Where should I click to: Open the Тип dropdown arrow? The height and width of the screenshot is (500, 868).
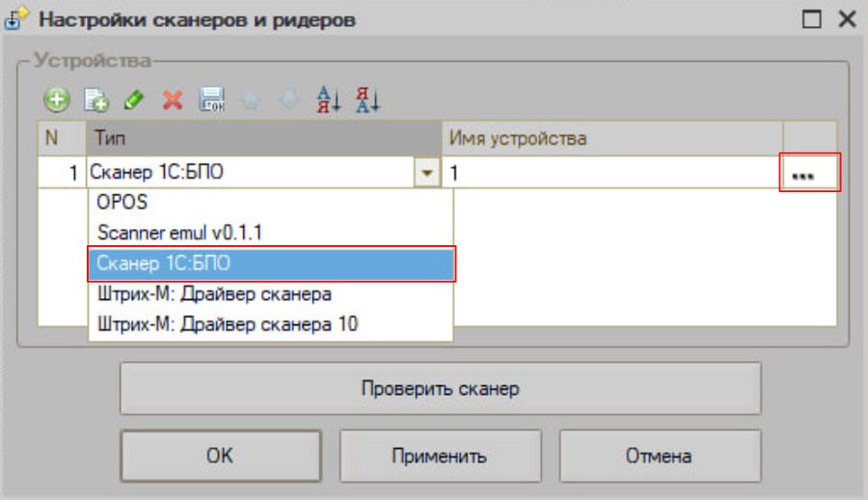tap(426, 173)
